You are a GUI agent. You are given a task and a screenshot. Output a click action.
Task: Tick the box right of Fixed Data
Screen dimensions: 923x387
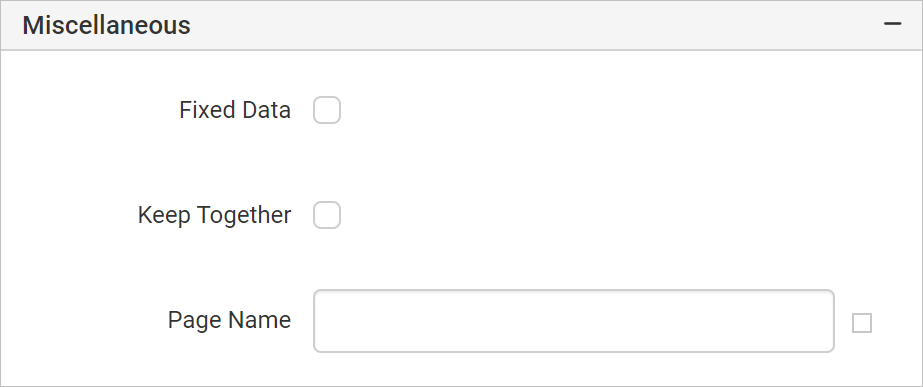click(327, 110)
